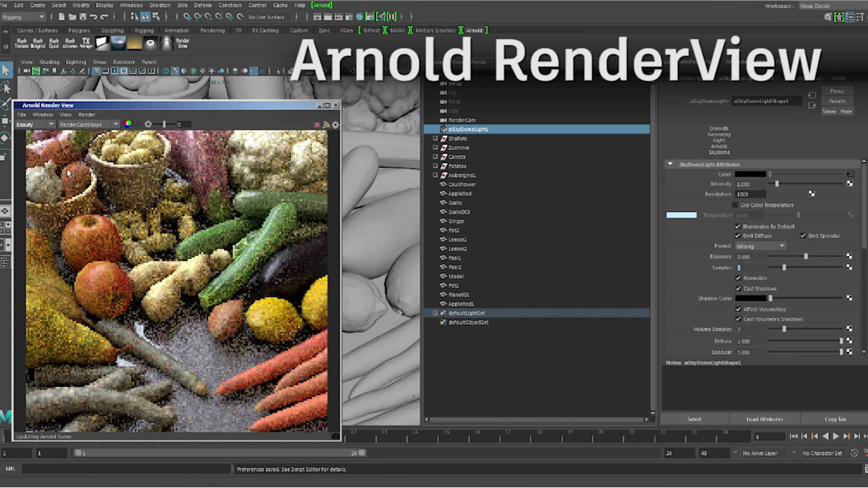Click the Flush Texture shelf icon

pyautogui.click(x=21, y=43)
